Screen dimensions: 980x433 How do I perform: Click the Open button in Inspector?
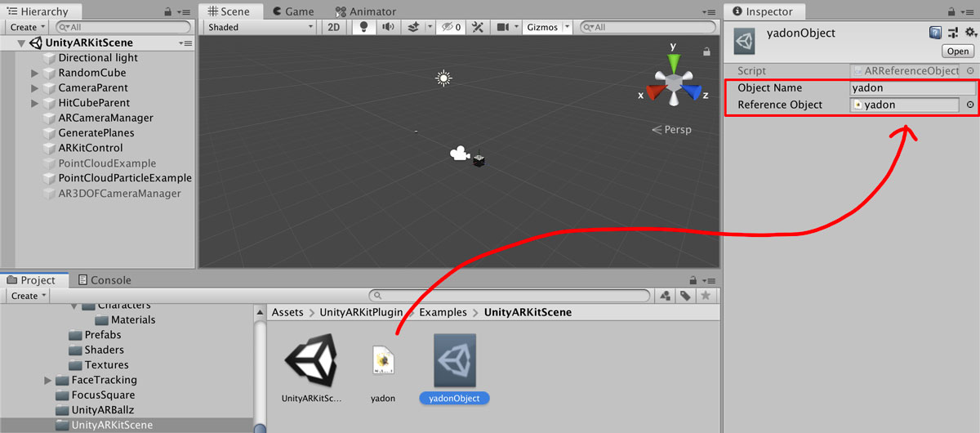click(x=957, y=51)
